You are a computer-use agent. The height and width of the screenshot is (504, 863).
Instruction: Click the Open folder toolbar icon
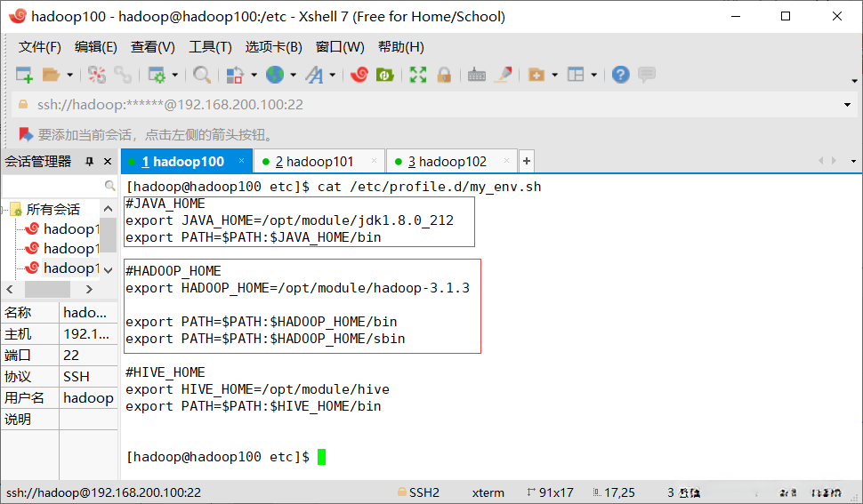[52, 75]
